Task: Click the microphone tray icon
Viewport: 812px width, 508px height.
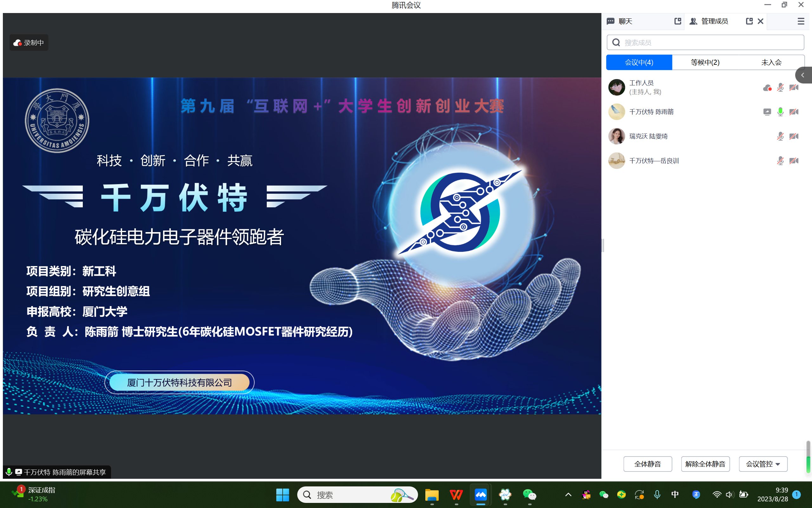Action: [657, 495]
